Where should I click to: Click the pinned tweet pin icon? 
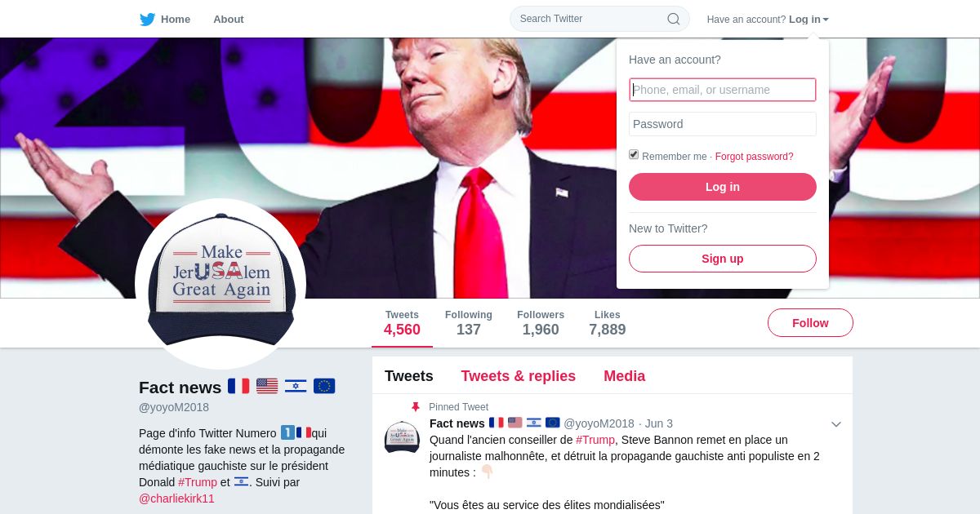click(x=416, y=407)
